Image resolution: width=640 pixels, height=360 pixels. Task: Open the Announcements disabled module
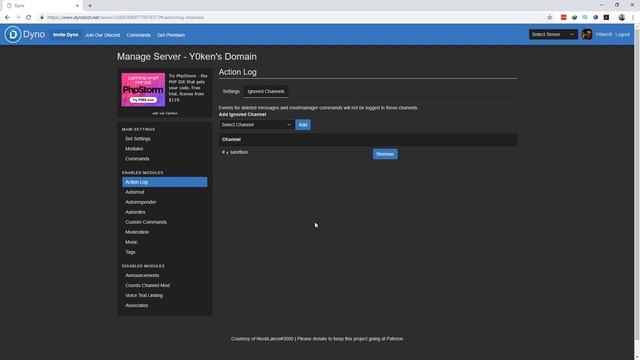pyautogui.click(x=164, y=276)
